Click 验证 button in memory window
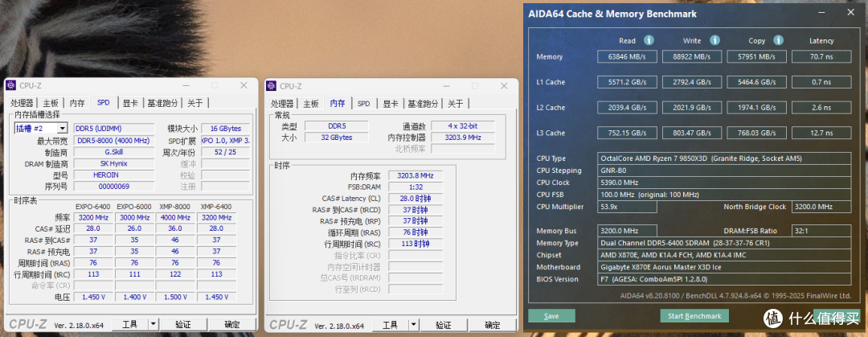 point(443,325)
